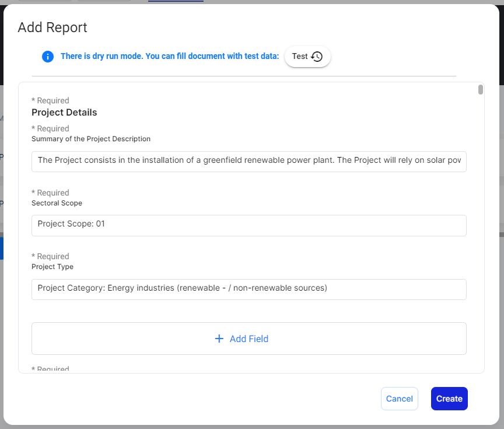Viewport: 504px width, 429px height.
Task: Click the form's vertical scrollbar thumb
Action: (481, 89)
